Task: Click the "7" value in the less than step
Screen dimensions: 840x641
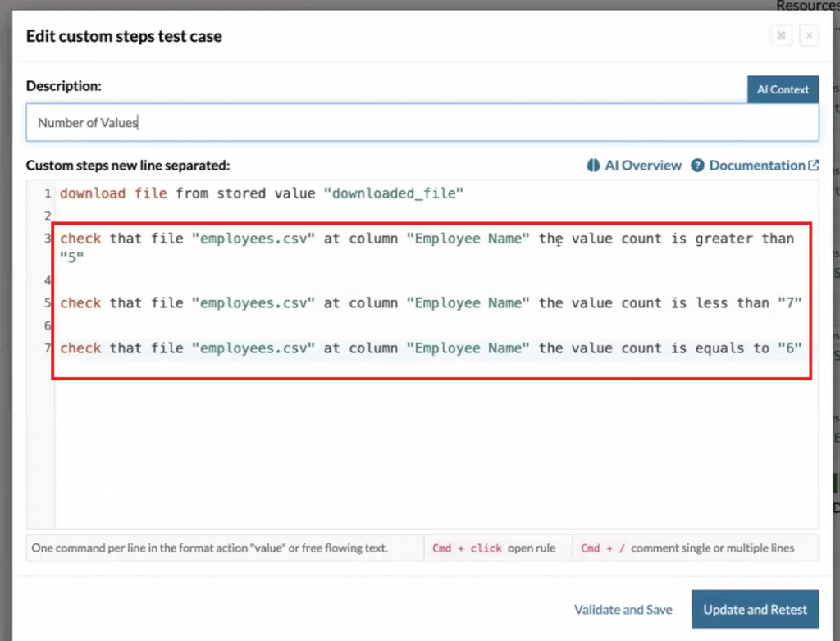Action: click(x=788, y=303)
